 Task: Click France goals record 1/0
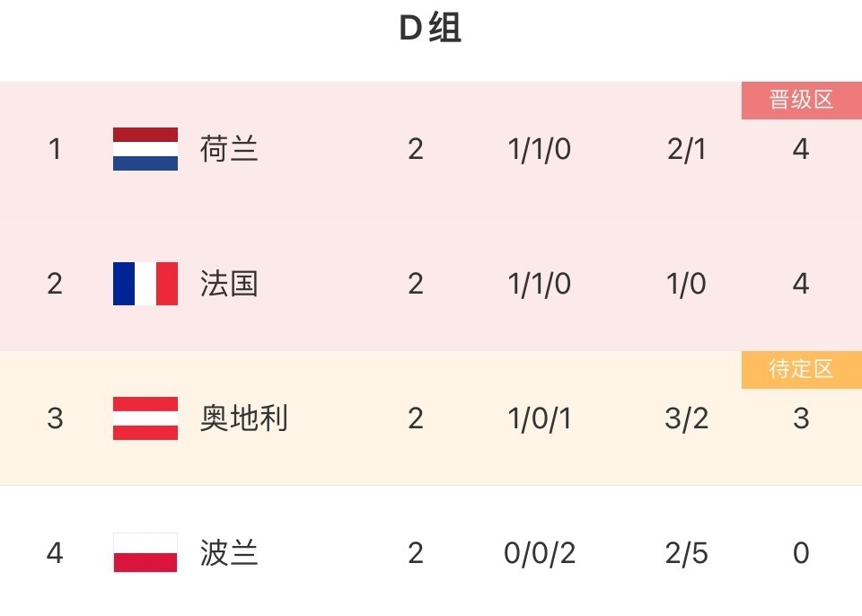tap(687, 284)
